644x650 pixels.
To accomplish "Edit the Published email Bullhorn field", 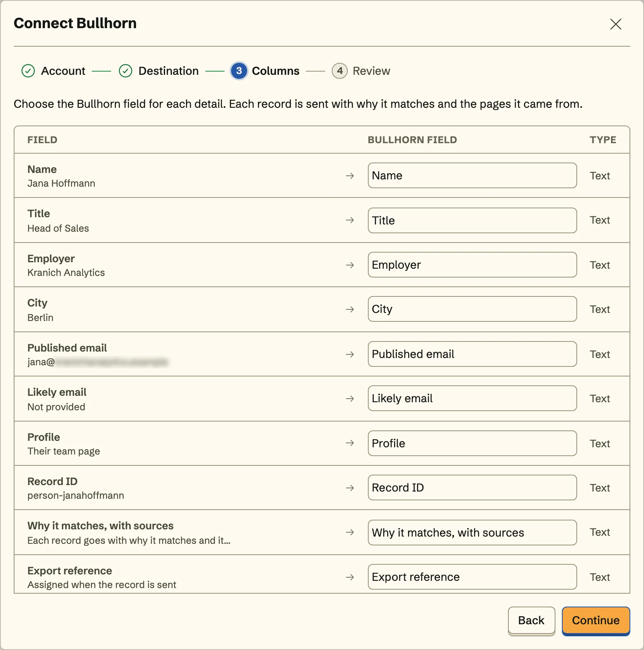I will [472, 354].
